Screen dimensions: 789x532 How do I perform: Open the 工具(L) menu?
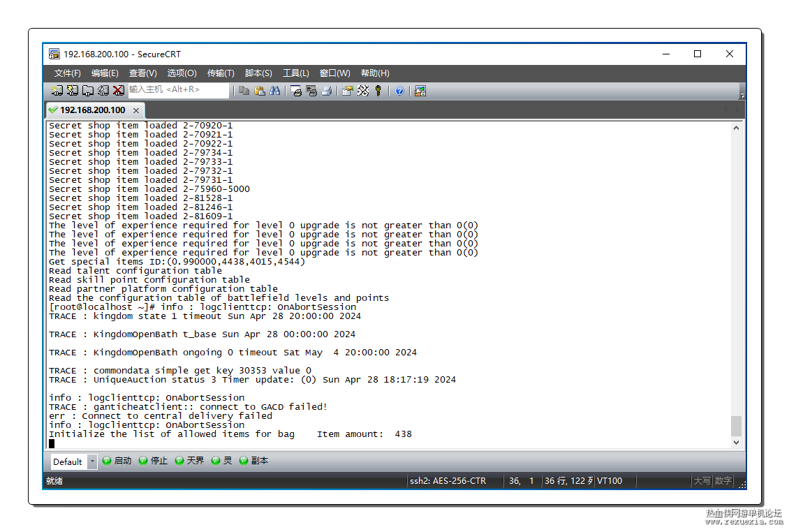coord(296,73)
